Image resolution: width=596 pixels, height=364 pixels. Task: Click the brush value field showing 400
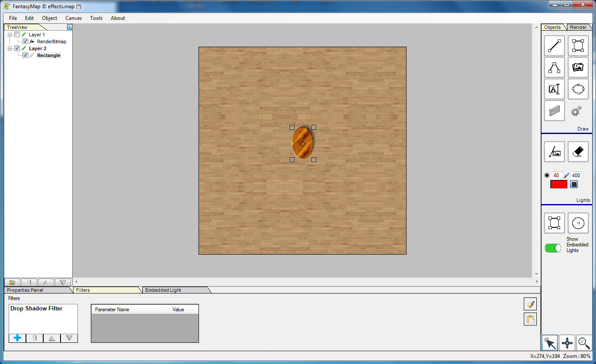[x=576, y=176]
